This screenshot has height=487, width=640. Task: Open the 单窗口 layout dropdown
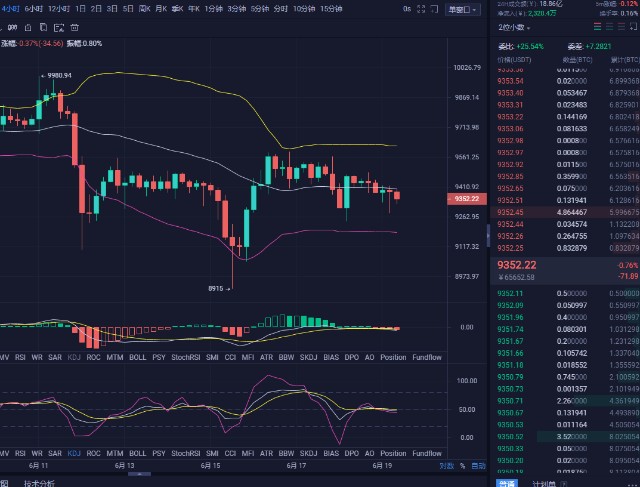(462, 9)
